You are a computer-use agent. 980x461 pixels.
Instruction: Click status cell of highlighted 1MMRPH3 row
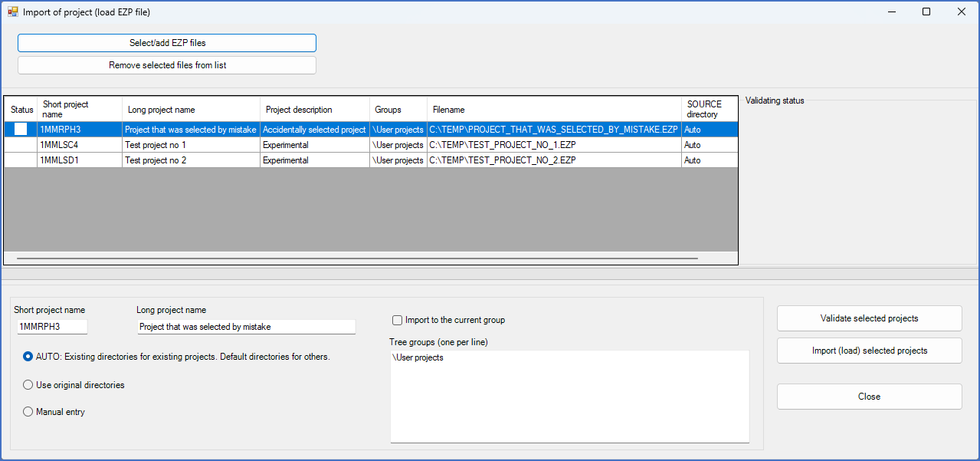click(21, 130)
